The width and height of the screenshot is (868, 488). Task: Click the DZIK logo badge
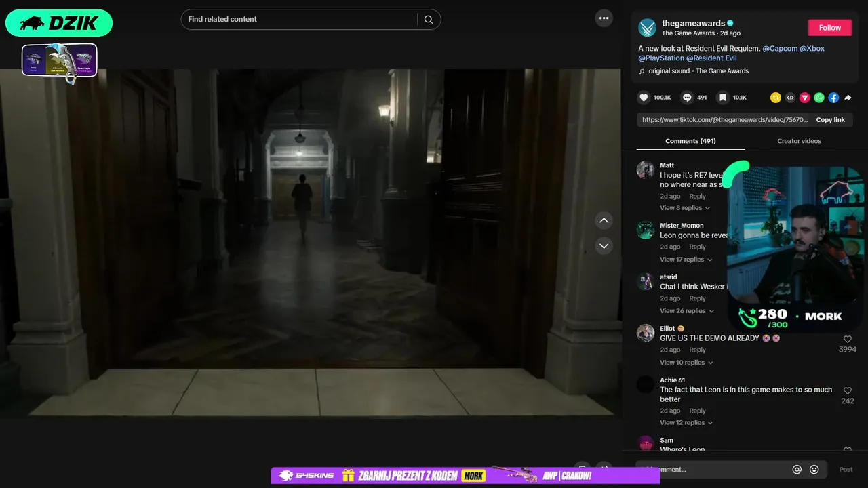point(59,23)
